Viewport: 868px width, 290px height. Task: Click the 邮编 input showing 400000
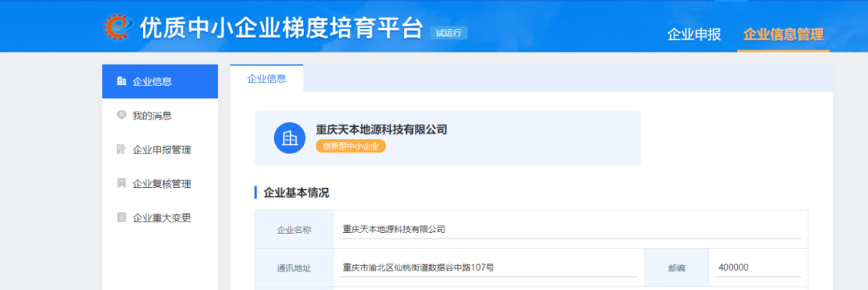pyautogui.click(x=758, y=268)
